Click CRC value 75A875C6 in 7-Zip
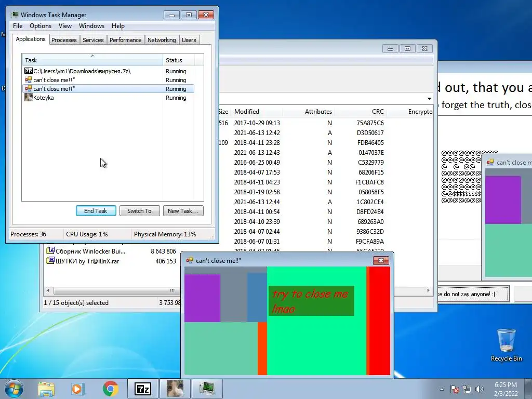 click(370, 123)
